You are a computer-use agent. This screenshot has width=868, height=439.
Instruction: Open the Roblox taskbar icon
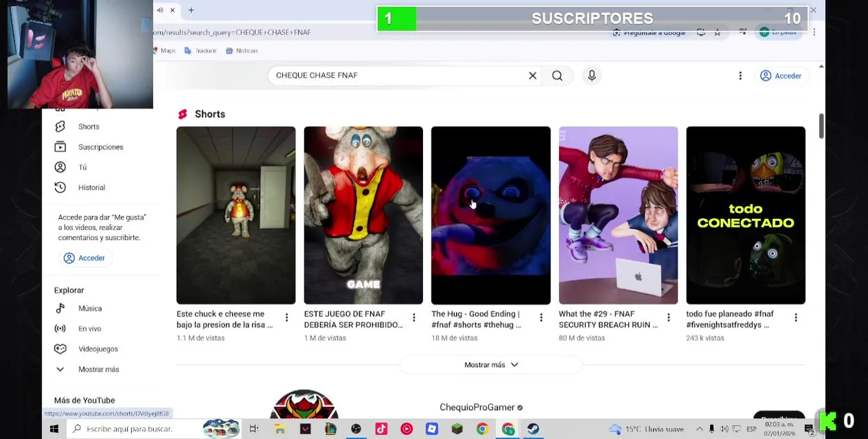[432, 429]
